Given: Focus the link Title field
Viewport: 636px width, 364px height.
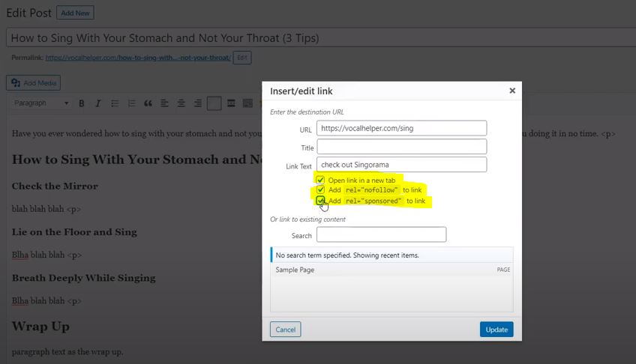Looking at the screenshot, I should click(x=401, y=147).
